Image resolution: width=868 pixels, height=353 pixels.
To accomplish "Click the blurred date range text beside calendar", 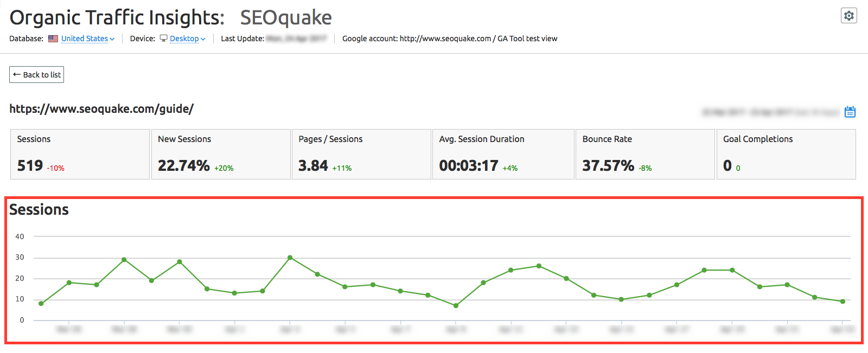I will (x=770, y=112).
